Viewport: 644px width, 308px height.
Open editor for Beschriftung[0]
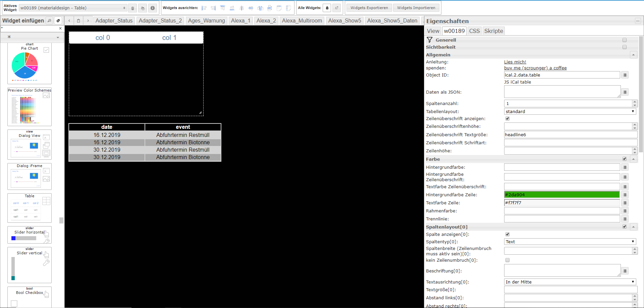pos(625,271)
